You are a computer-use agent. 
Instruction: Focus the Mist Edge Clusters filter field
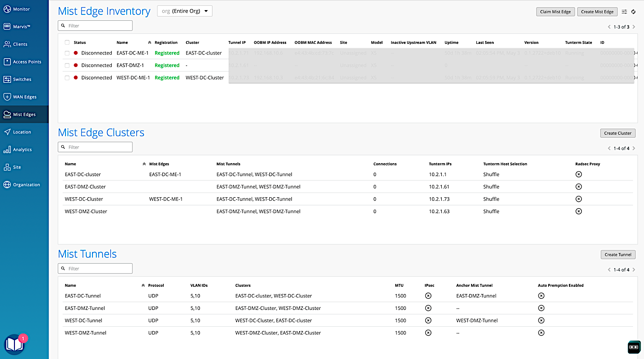[95, 147]
